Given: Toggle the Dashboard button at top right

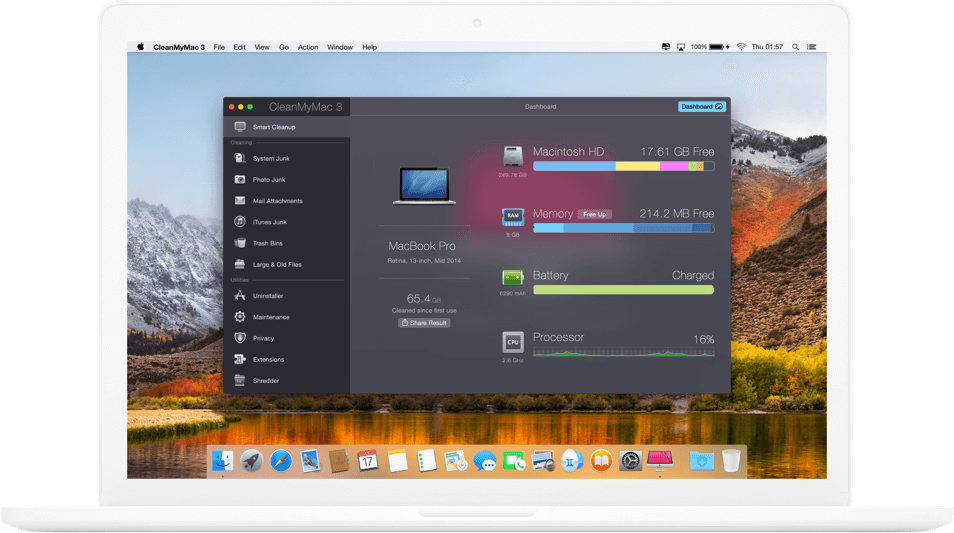Looking at the screenshot, I should click(x=701, y=106).
